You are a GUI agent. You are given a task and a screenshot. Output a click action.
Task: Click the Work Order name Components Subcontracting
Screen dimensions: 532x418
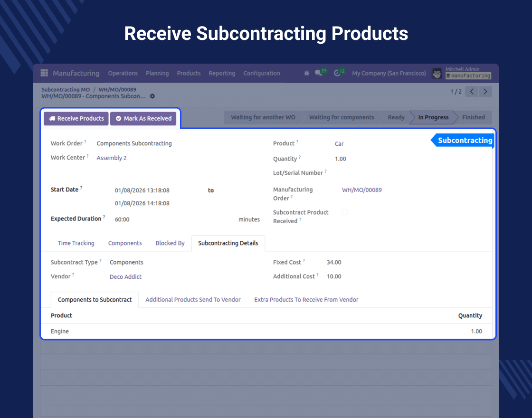(134, 143)
